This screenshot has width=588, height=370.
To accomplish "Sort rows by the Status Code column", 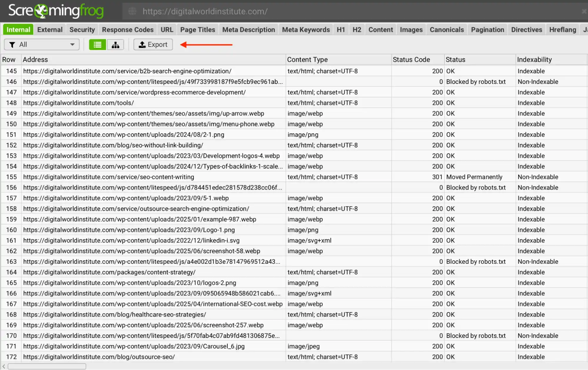I will [x=411, y=59].
